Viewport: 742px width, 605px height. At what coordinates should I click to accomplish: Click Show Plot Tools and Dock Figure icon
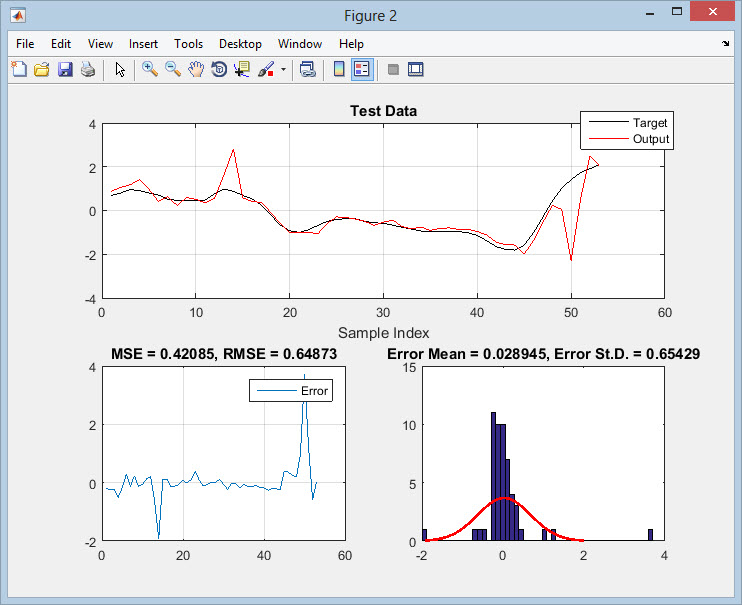(415, 70)
